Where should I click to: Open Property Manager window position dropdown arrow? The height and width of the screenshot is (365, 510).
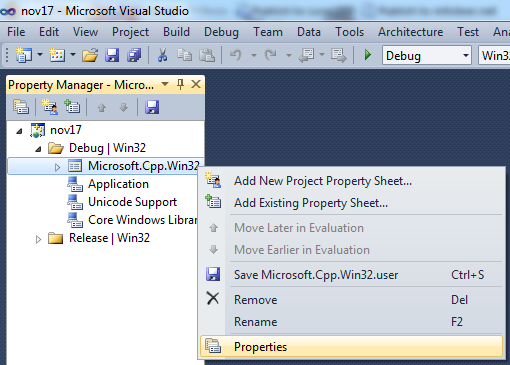[x=165, y=84]
